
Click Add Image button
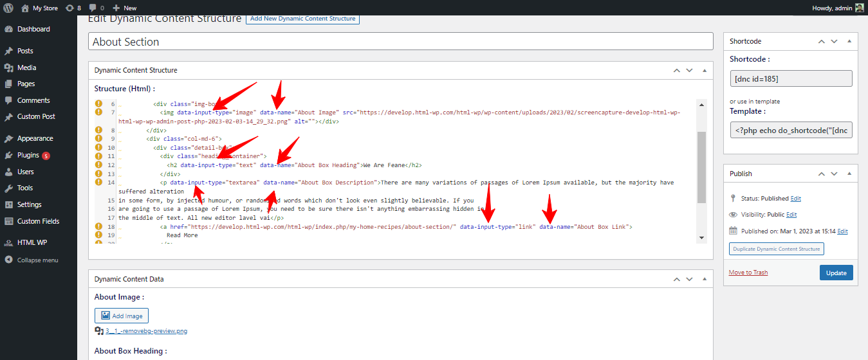122,316
